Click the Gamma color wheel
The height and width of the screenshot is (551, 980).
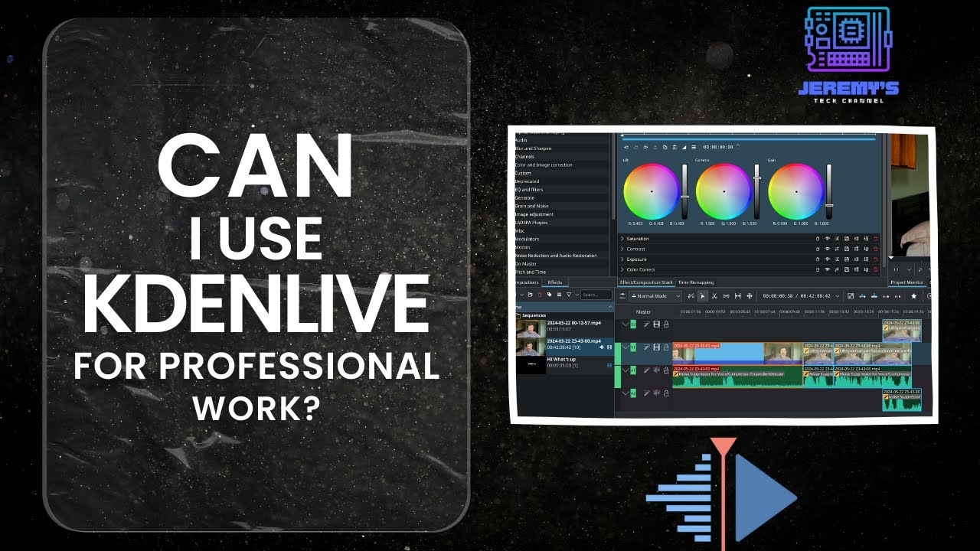point(724,191)
